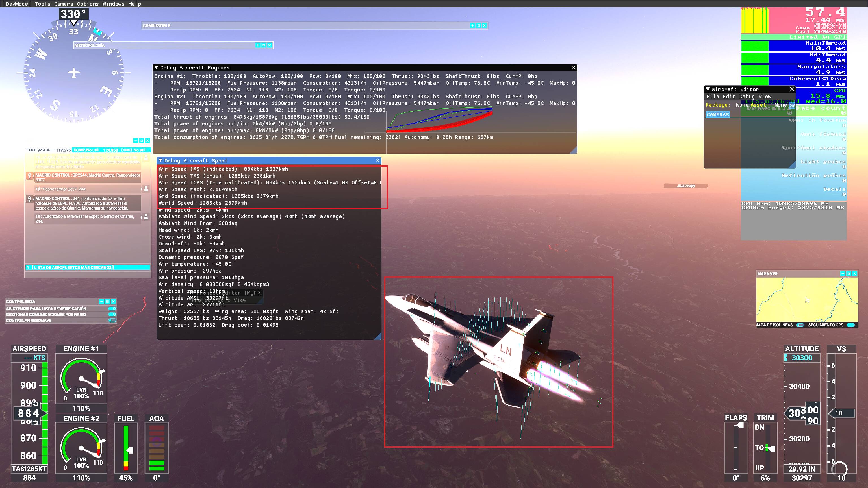Pop out the METEOROLOGÍA panel
Screen dimensions: 868x488
coord(264,45)
